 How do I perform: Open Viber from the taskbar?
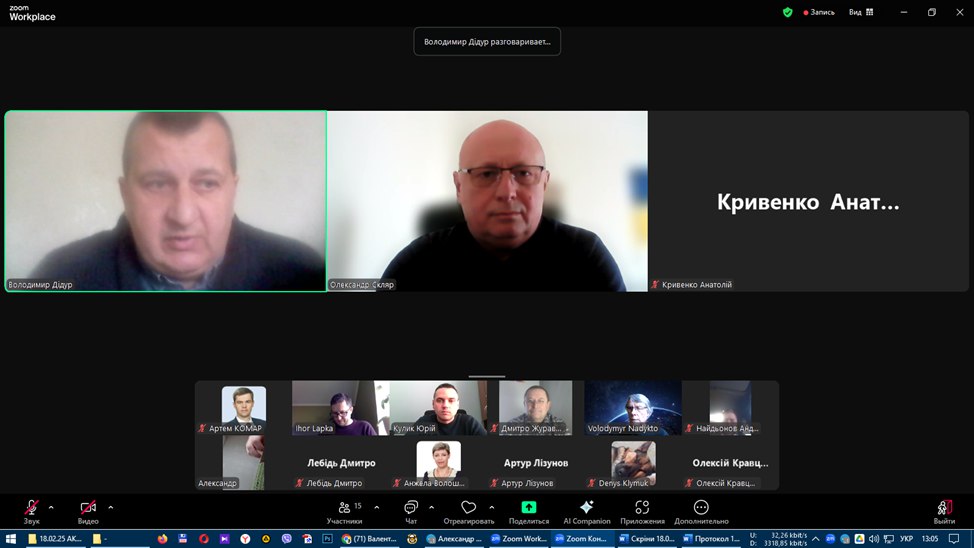286,539
